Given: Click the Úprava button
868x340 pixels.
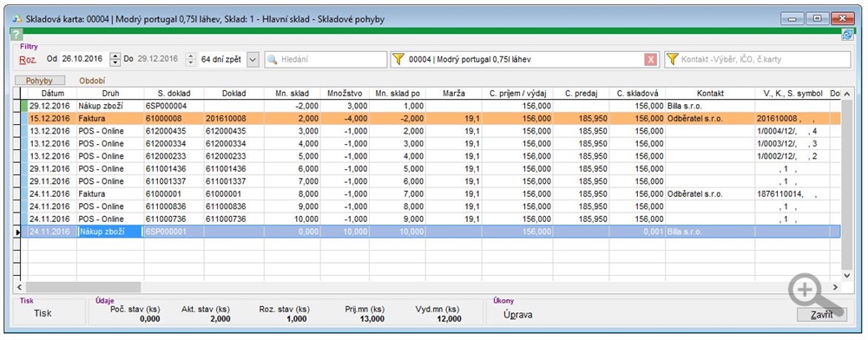Looking at the screenshot, I should coord(518,315).
